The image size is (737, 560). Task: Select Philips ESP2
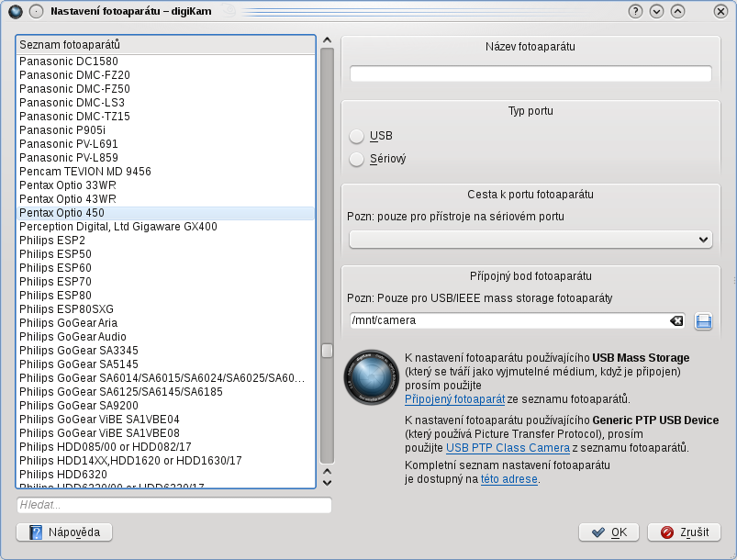[x=165, y=241]
